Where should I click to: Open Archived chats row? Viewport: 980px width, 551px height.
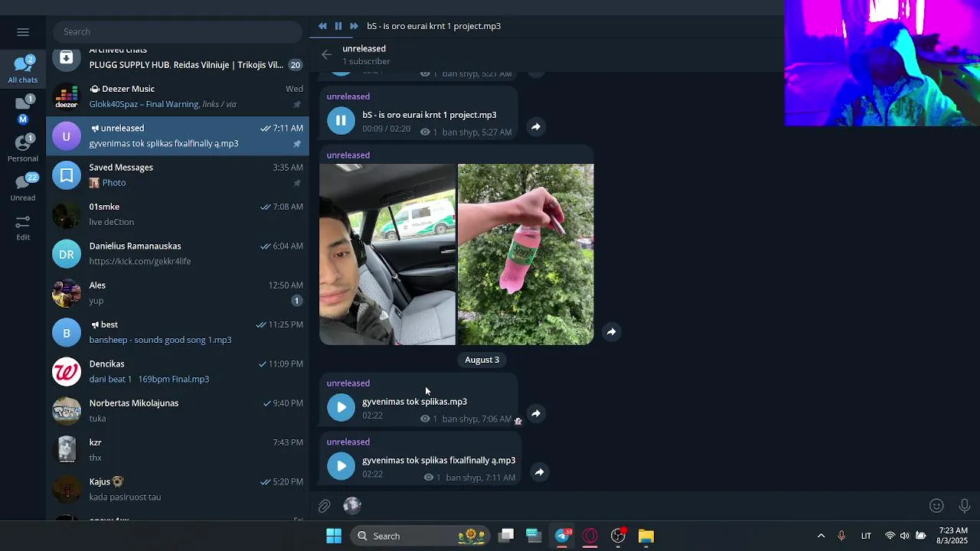pos(178,58)
